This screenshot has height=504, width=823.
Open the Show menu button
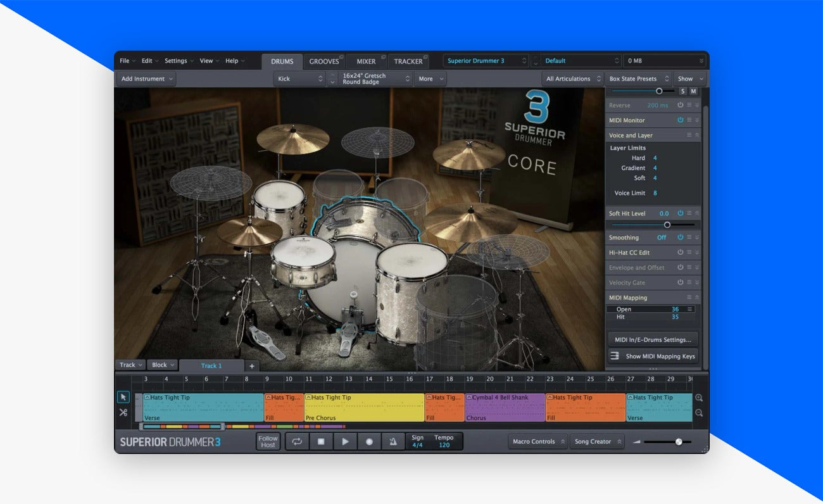pos(689,79)
